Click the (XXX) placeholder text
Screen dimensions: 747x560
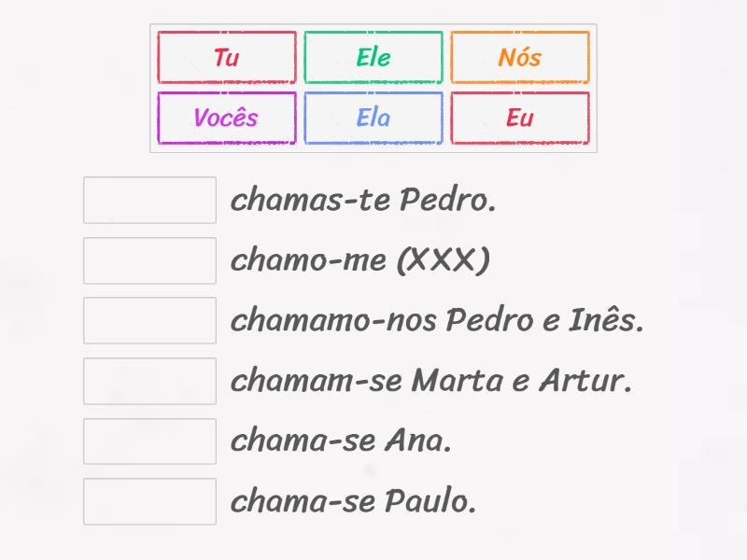443,260
